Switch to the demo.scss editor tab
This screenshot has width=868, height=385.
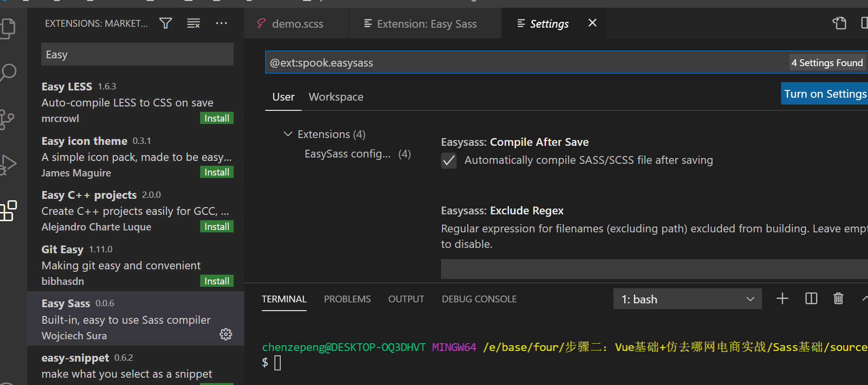point(296,24)
